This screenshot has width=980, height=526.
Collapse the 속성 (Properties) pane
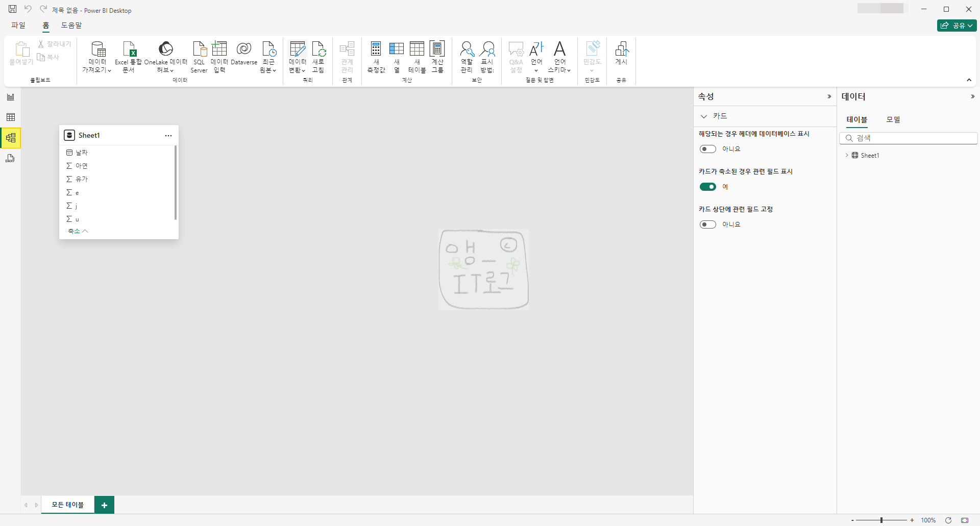click(x=829, y=96)
